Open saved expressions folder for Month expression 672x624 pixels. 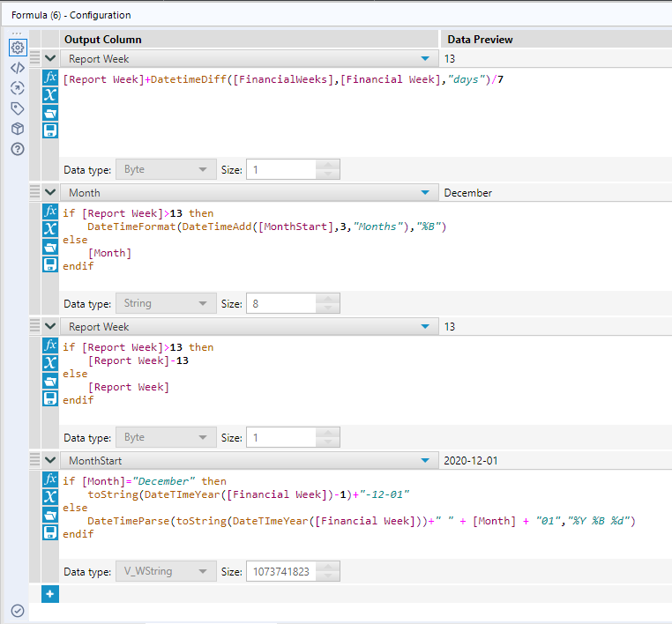pos(50,247)
